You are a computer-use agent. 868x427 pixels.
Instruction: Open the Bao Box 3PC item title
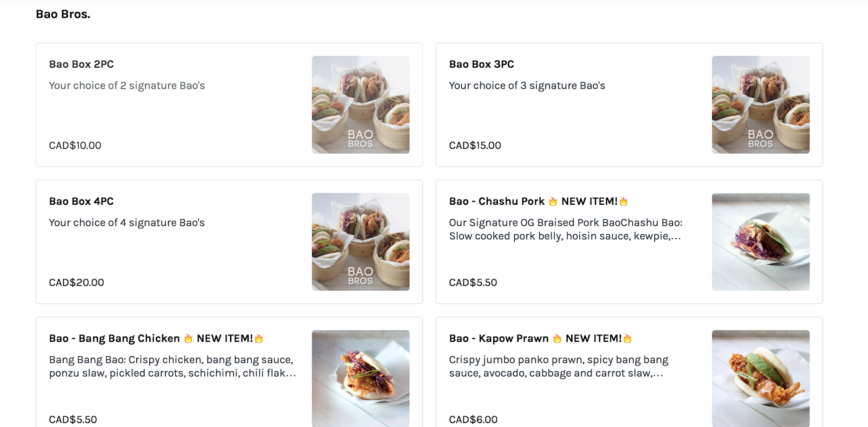tap(481, 64)
